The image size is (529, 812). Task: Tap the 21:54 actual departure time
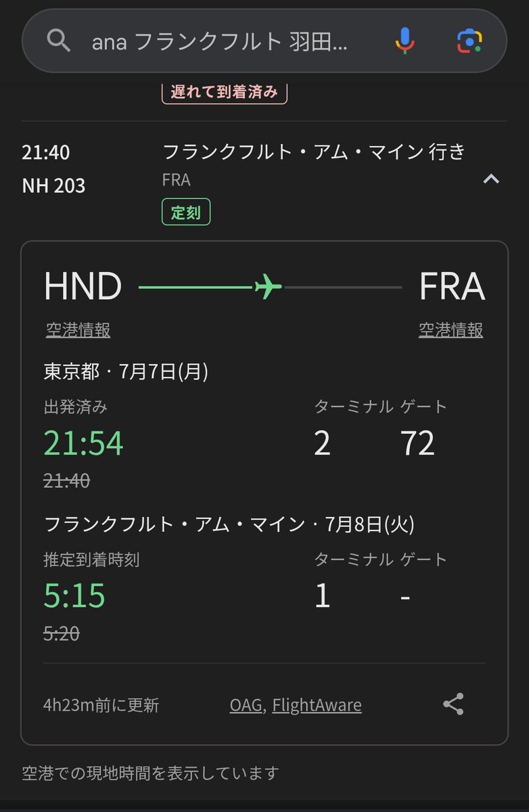[x=84, y=443]
